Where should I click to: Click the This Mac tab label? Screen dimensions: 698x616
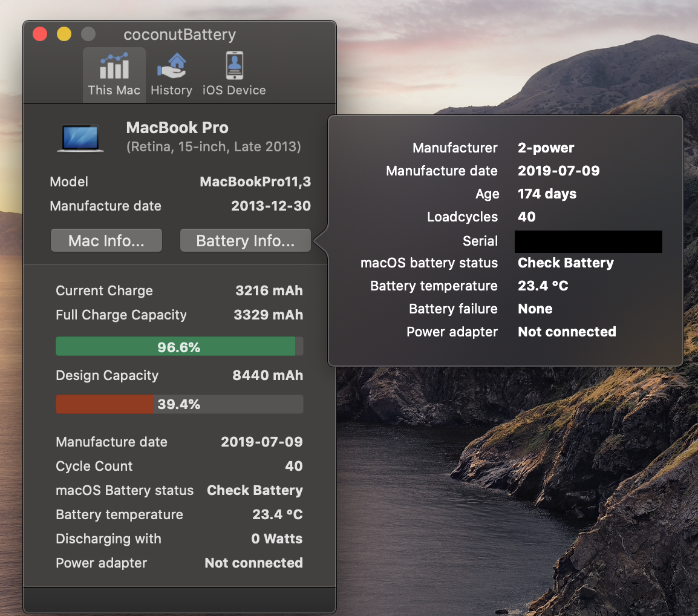coord(114,90)
